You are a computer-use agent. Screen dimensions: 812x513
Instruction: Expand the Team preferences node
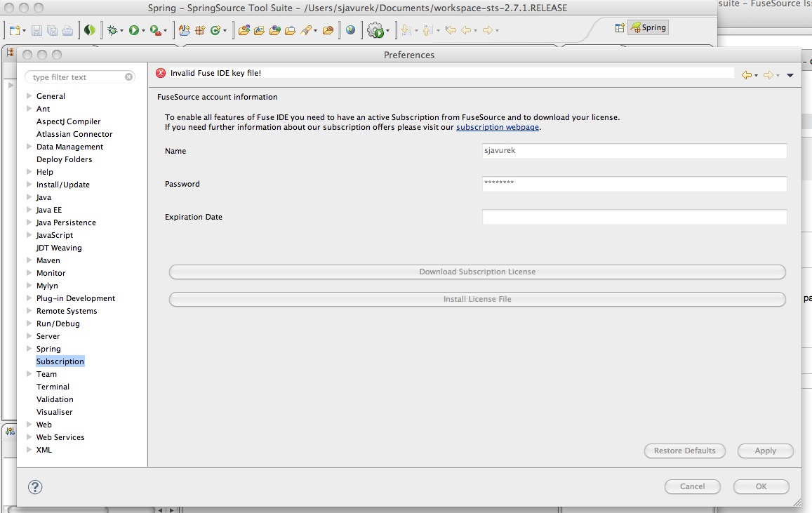pos(29,374)
